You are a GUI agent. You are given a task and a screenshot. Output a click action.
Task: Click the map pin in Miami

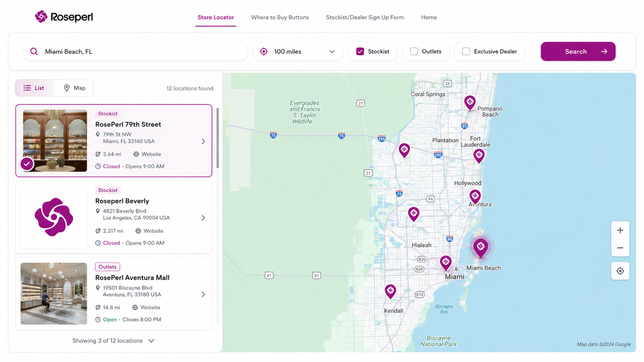(x=446, y=262)
